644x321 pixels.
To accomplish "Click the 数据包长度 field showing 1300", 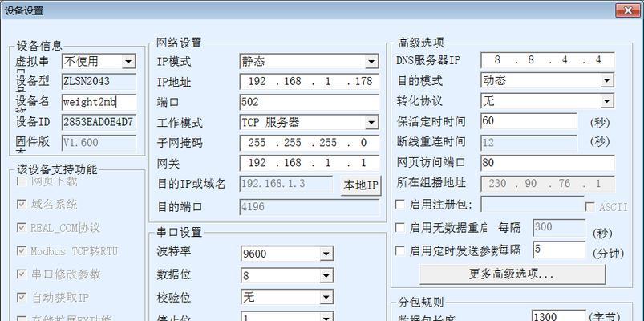I will coord(559,315).
